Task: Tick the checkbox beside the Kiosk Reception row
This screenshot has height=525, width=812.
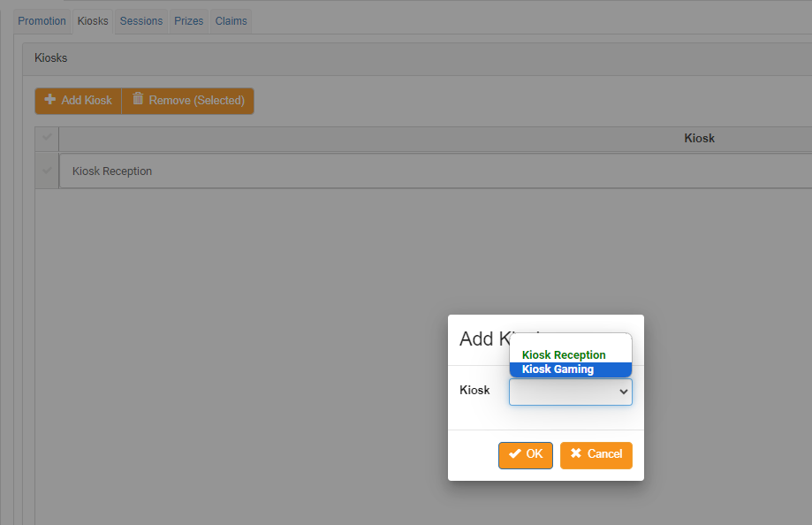Action: pyautogui.click(x=47, y=171)
